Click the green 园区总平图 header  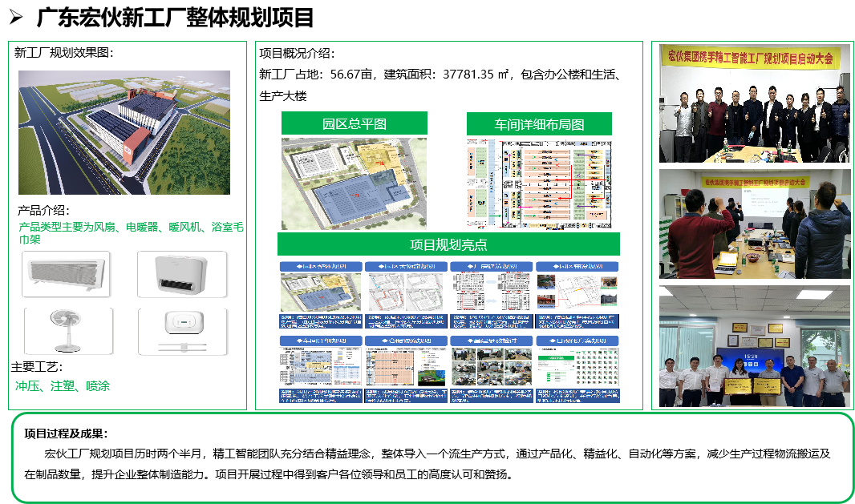tap(355, 123)
